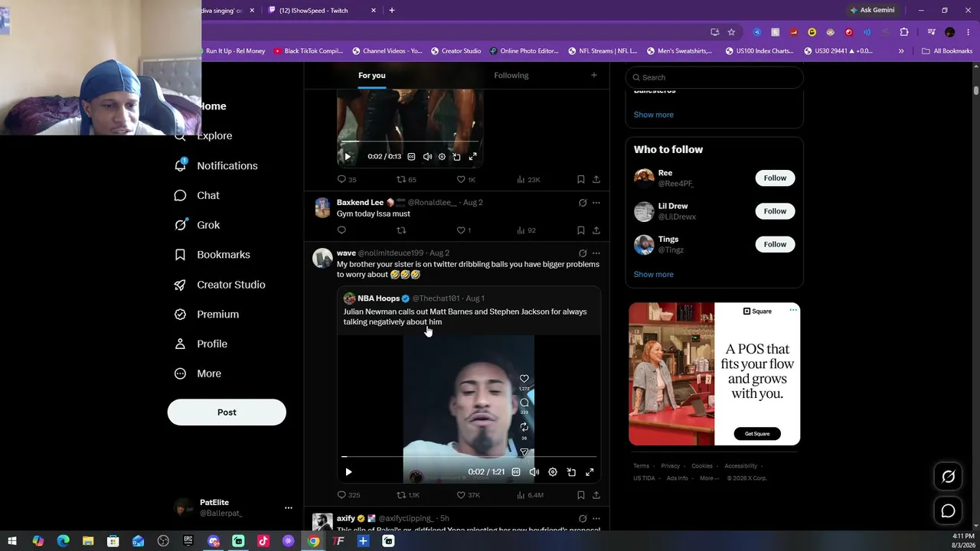Viewport: 980px width, 551px height.
Task: Open the floating Grok button at bottom right
Action: point(948,477)
